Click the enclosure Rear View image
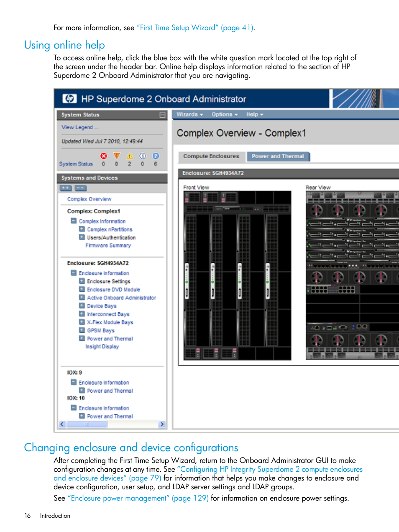 [352, 275]
